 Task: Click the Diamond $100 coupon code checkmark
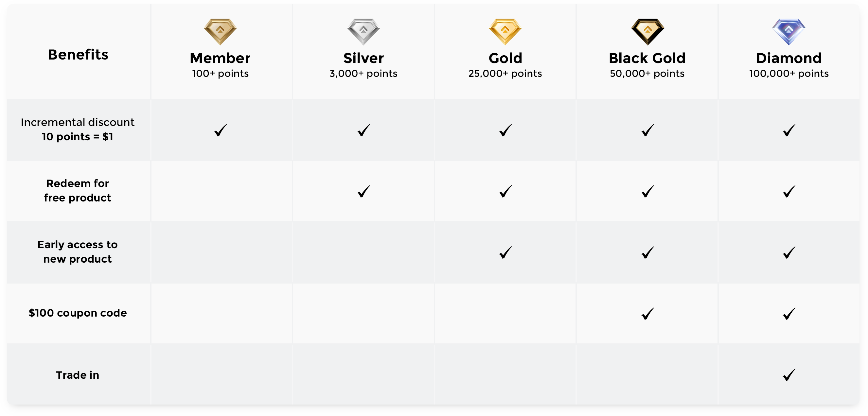(789, 314)
